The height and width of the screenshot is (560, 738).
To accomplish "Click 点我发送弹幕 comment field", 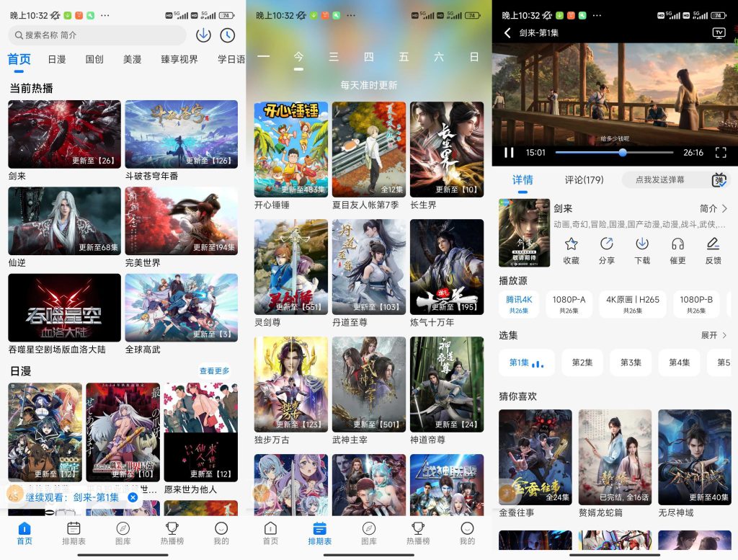I will pos(660,179).
